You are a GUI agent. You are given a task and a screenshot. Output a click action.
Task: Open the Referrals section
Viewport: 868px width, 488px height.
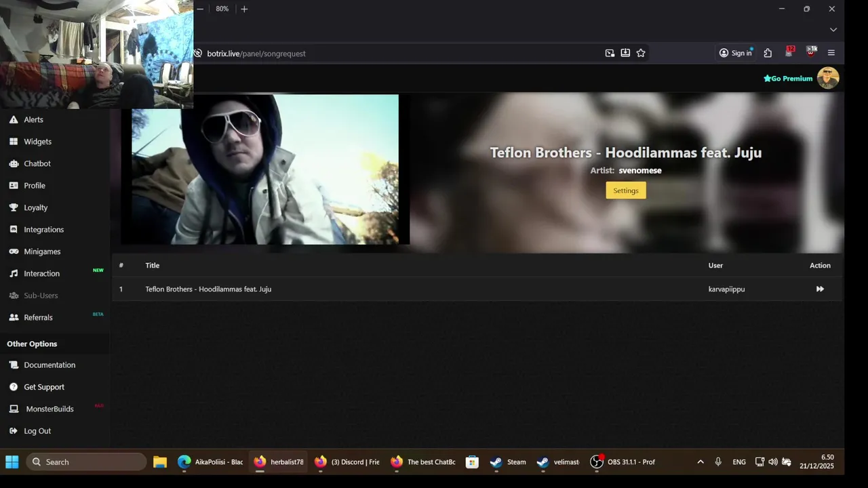click(38, 317)
